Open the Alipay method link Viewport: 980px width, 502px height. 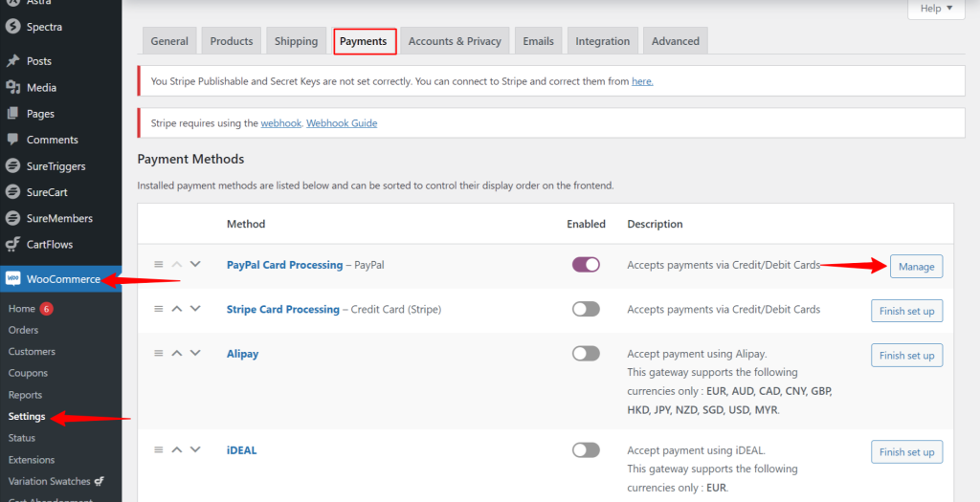(x=242, y=354)
